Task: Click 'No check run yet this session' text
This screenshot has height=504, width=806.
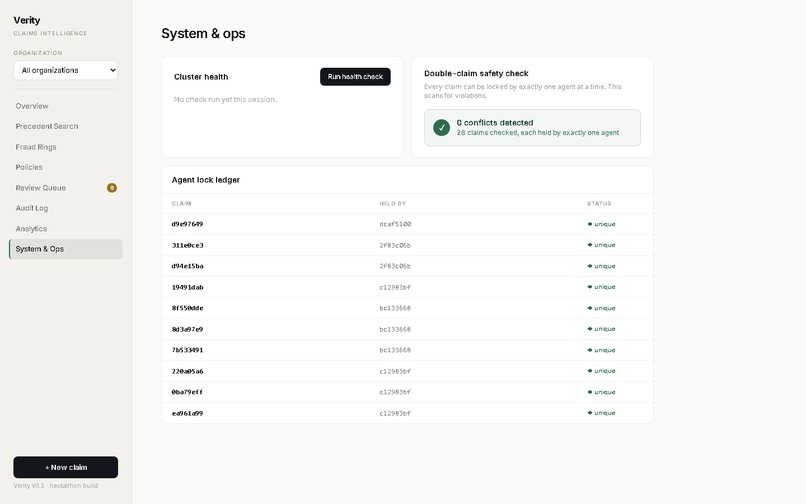Action: [x=225, y=99]
